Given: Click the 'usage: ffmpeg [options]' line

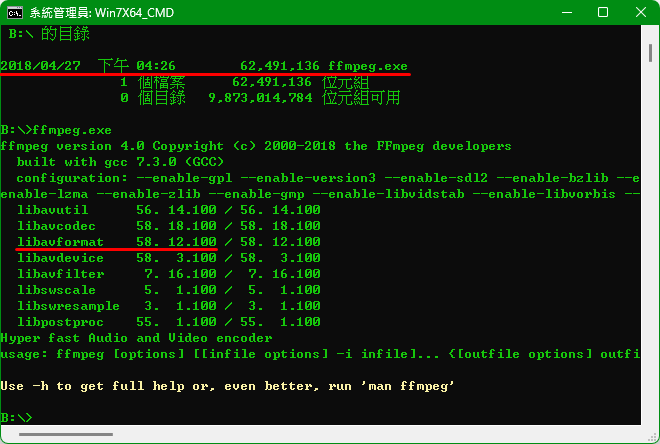Looking at the screenshot, I should pyautogui.click(x=320, y=354).
